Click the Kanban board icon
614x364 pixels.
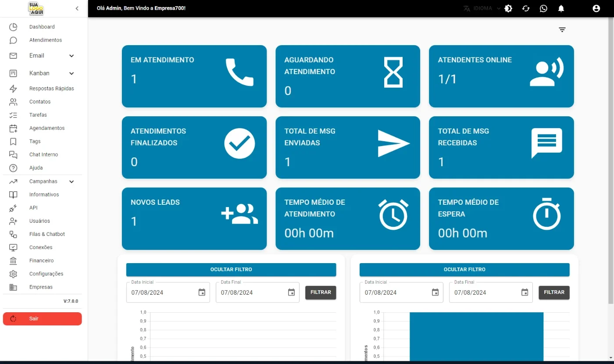tap(13, 73)
